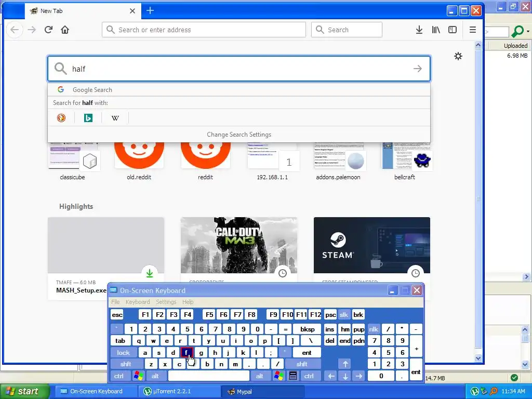Open dropdown beside µTorrent search magnifier
The image size is (532, 399).
click(x=528, y=31)
